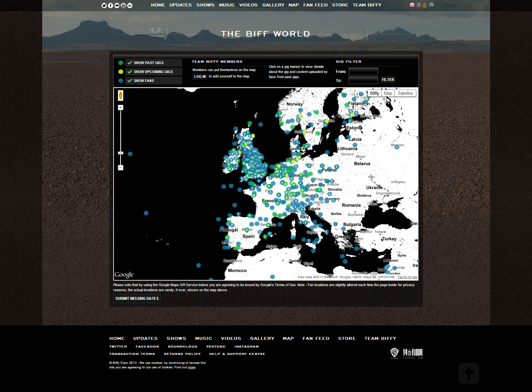532x392 pixels.
Task: Click the Street View pegman icon on the map
Action: point(121,95)
